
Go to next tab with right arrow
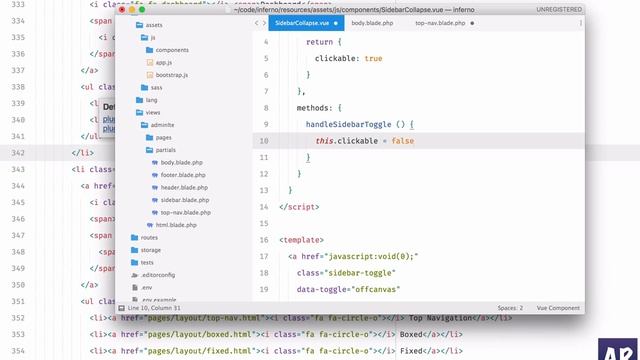coord(264,23)
